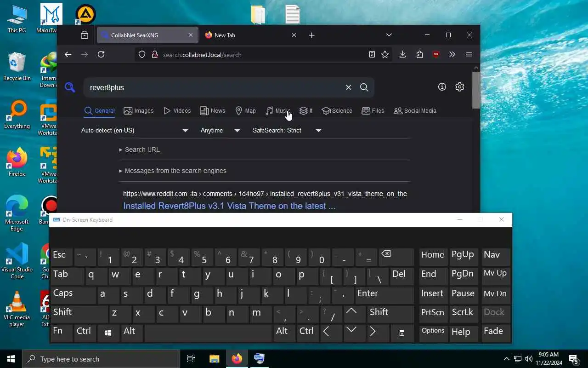
Task: Switch to the News search category
Action: pyautogui.click(x=213, y=111)
